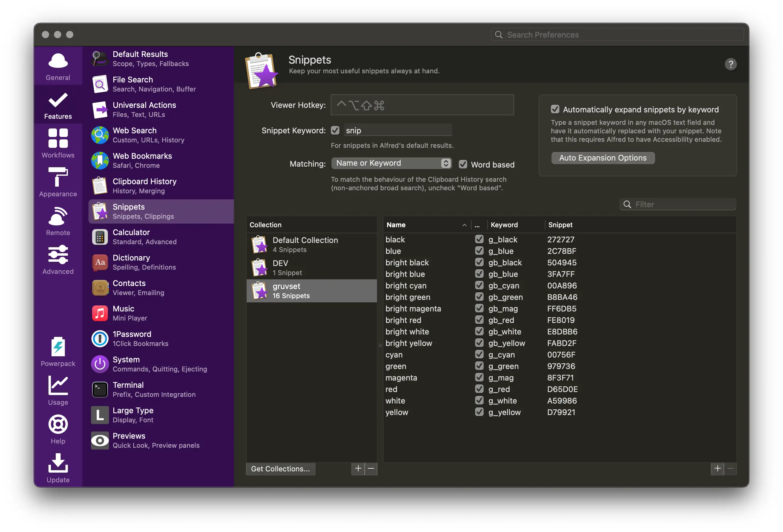This screenshot has height=532, width=783.
Task: Select the bright magenta snippet row
Action: coord(559,308)
